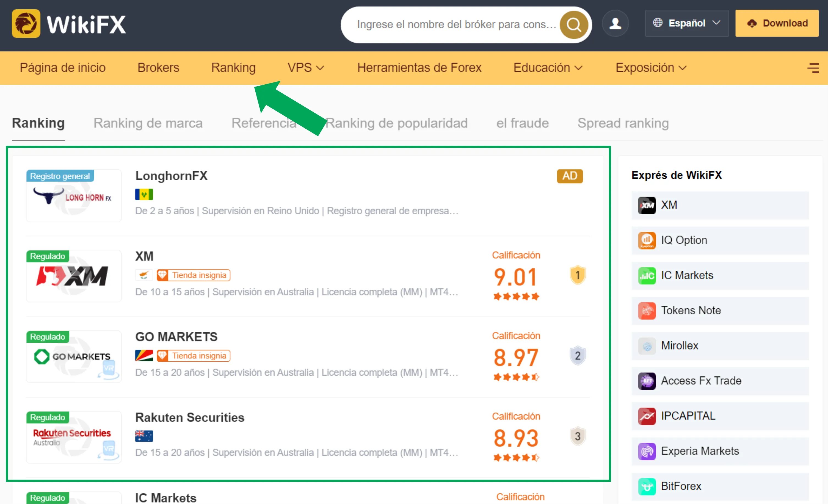Screen dimensions: 828x504
Task: Click the IC Markets sidebar icon
Action: tap(647, 276)
